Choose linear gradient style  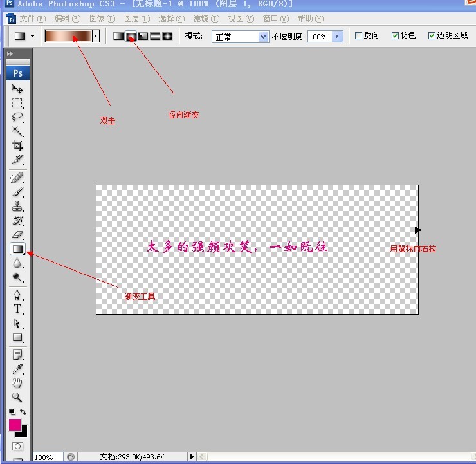[x=118, y=36]
